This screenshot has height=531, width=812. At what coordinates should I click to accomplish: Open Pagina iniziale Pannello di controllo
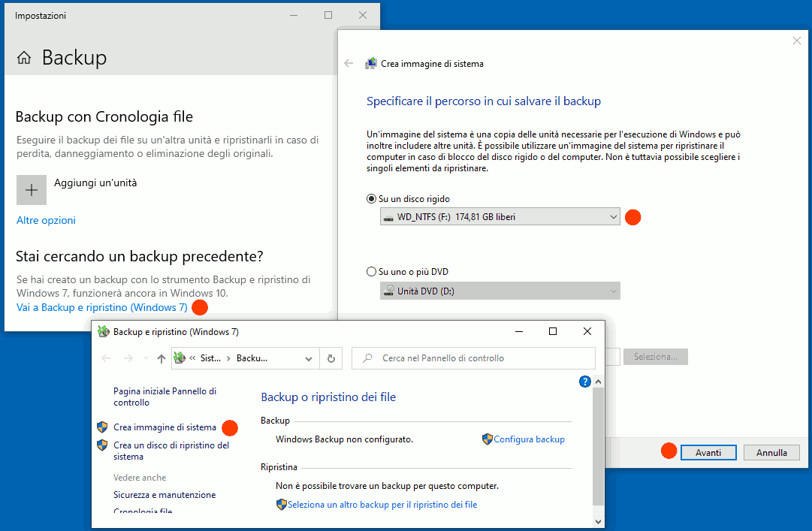click(x=165, y=397)
